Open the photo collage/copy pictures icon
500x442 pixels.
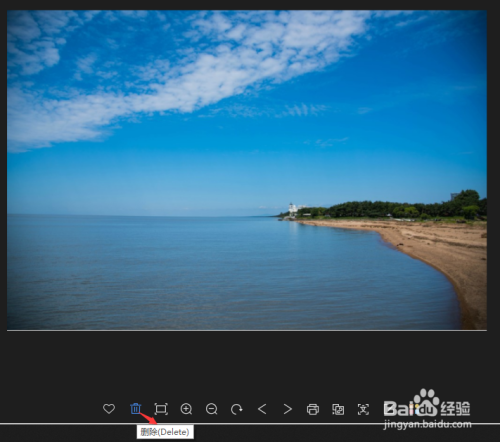click(338, 409)
